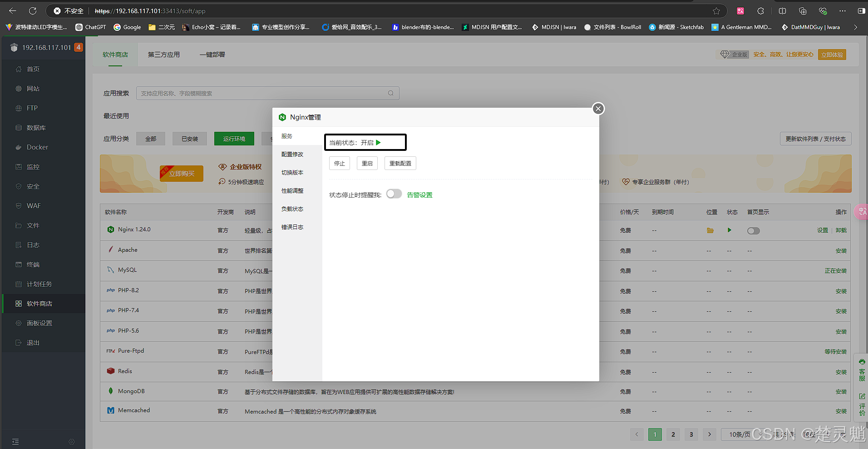The height and width of the screenshot is (449, 868).
Task: Click 安装 in the Memcached row
Action: 841,411
